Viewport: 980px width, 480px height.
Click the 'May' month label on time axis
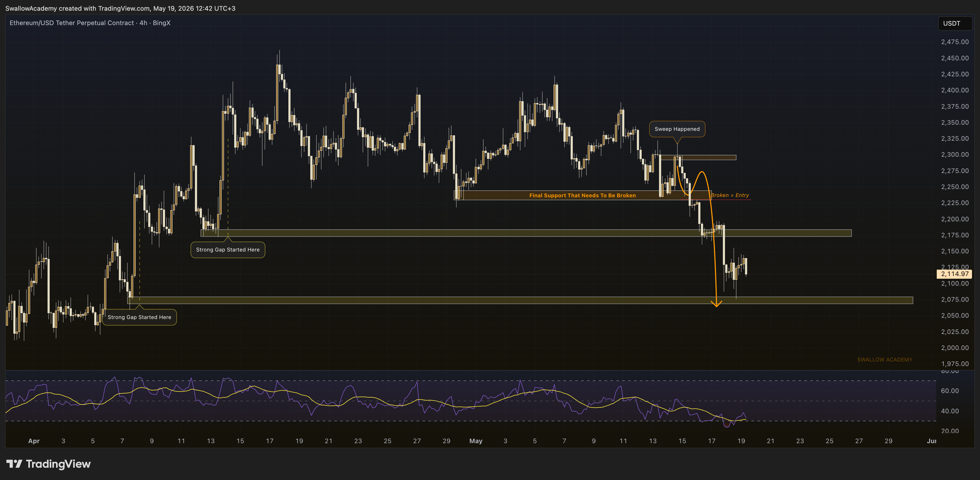476,441
